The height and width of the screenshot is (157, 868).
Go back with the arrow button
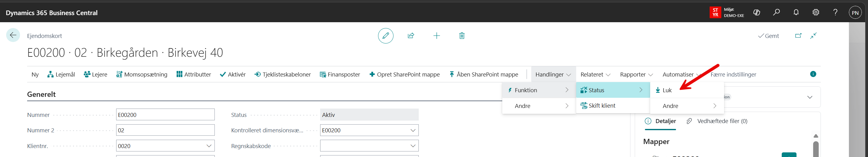pos(13,35)
